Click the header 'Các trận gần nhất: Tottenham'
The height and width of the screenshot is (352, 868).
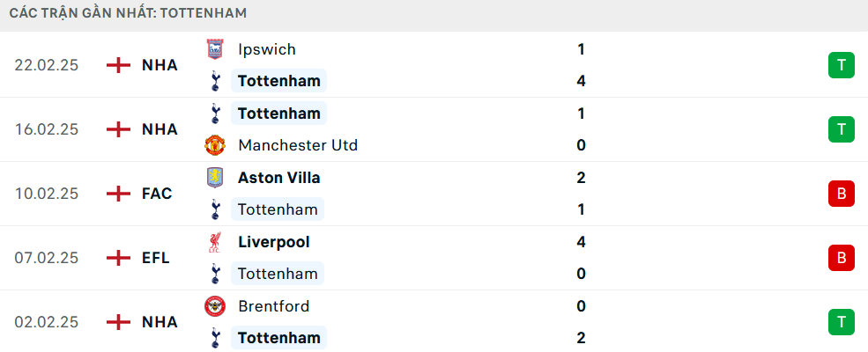pos(129,13)
